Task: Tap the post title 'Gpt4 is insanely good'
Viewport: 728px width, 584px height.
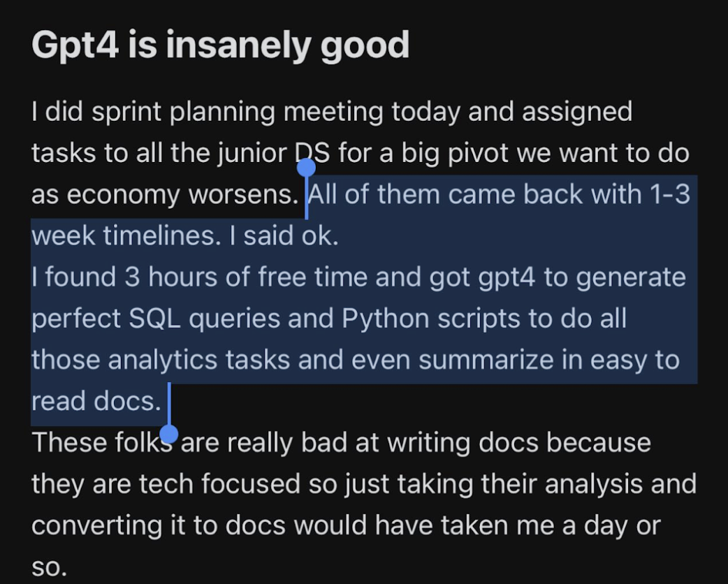Action: pyautogui.click(x=221, y=46)
